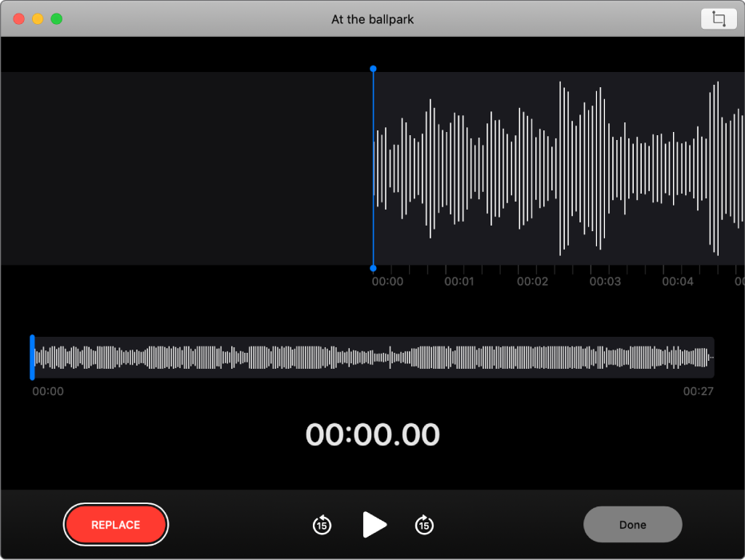Minimize the window with the yellow button
Screen dimensions: 745x560
click(x=38, y=19)
